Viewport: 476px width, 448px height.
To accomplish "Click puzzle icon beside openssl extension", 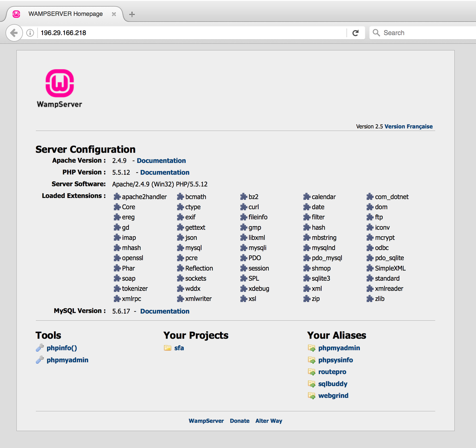I will (x=117, y=258).
